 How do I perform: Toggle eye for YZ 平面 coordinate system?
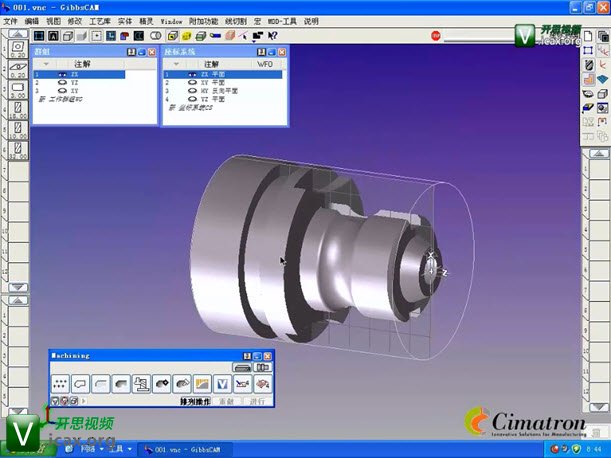[x=192, y=99]
